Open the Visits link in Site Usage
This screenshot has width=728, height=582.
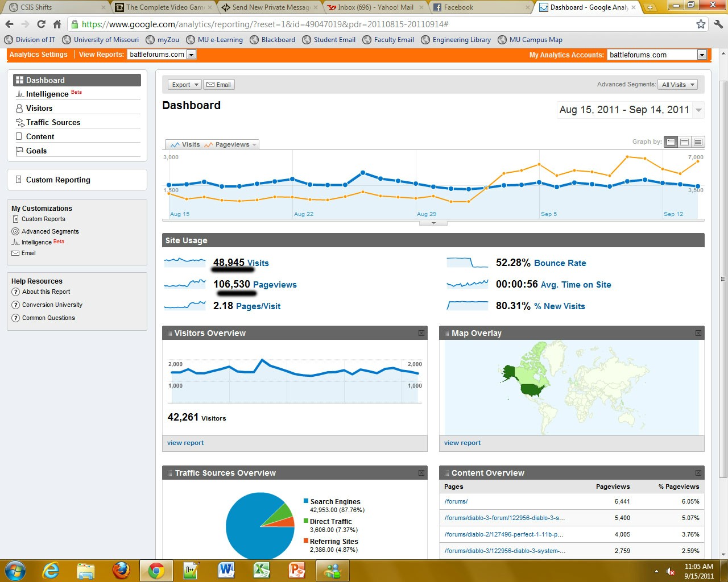(x=258, y=263)
